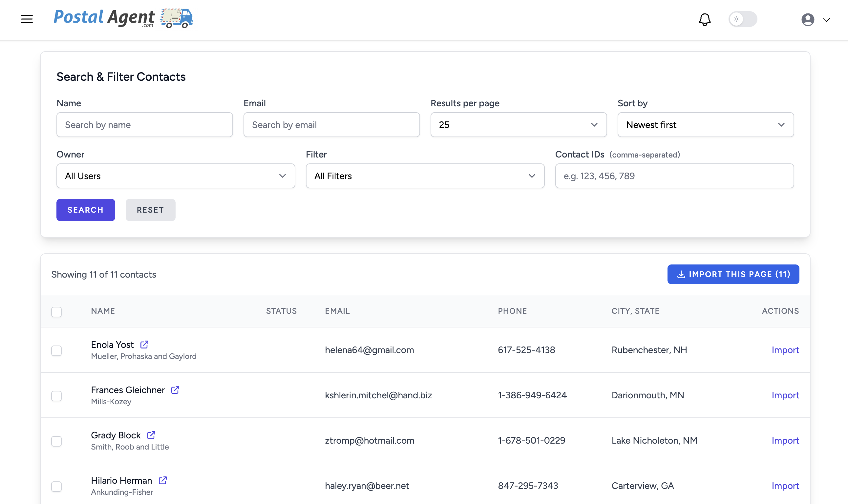Open Hilario Herman external link icon

pyautogui.click(x=163, y=480)
